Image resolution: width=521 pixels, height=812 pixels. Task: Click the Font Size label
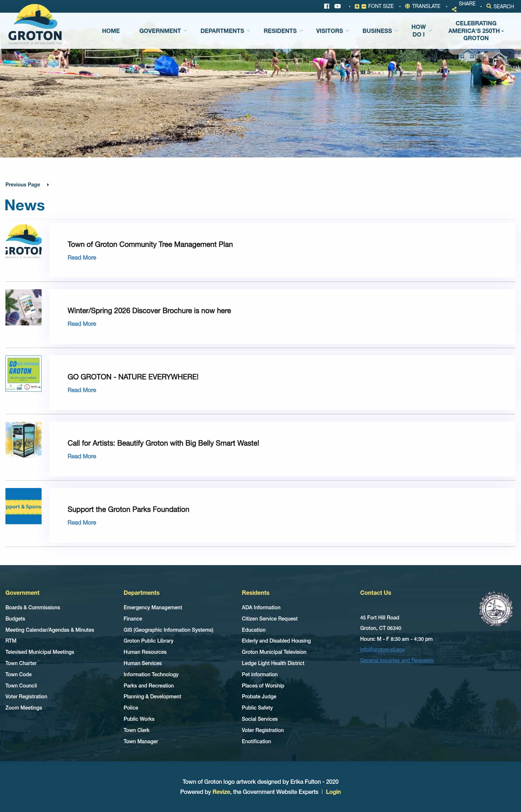381,6
